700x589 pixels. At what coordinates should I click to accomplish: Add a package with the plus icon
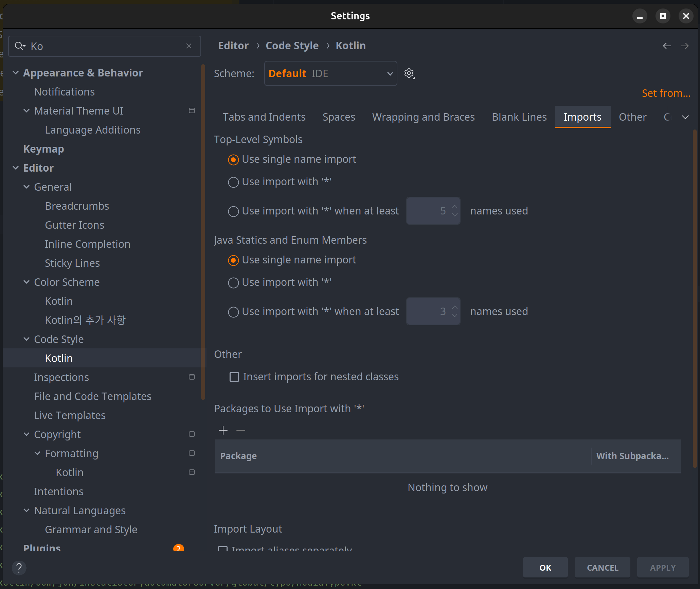(223, 430)
